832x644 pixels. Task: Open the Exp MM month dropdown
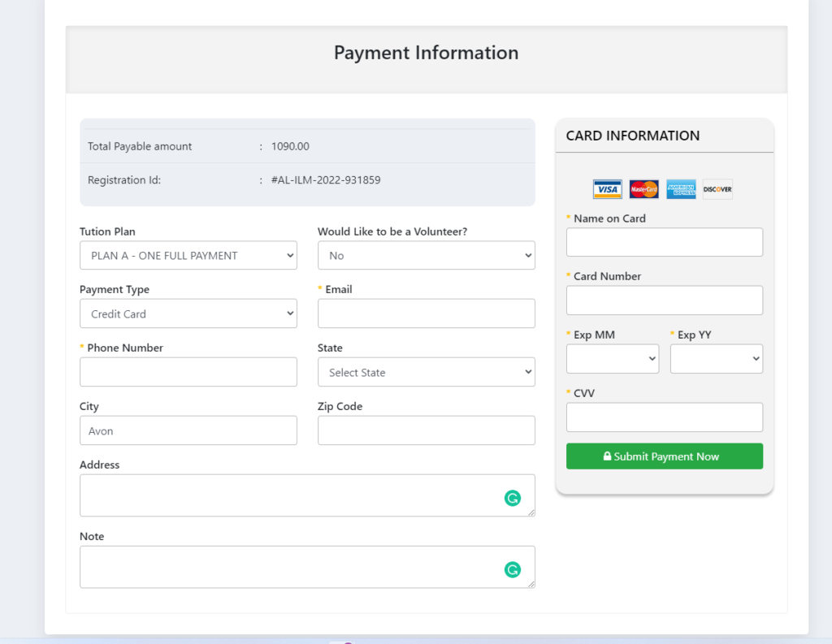612,359
